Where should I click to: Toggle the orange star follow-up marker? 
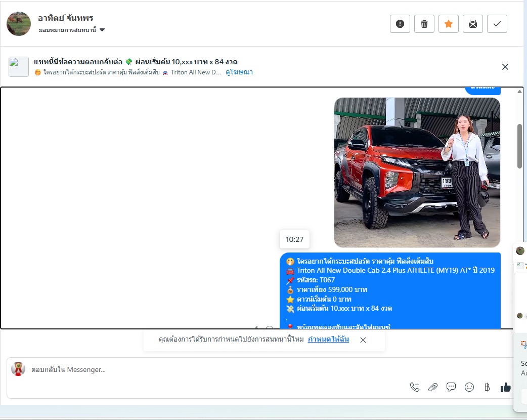[449, 24]
